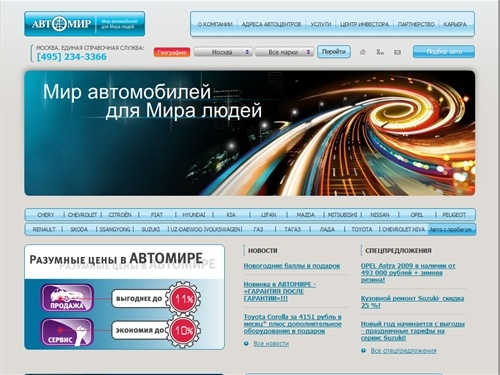Open Центр инвестора menu item

[x=364, y=24]
